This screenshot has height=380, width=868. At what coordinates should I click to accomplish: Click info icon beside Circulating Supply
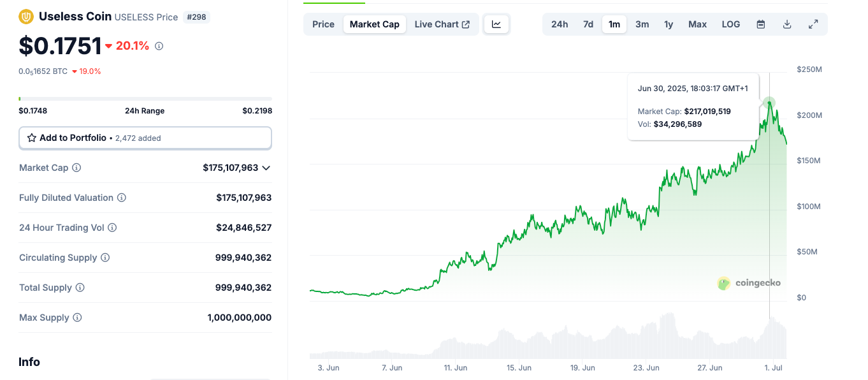(x=105, y=258)
